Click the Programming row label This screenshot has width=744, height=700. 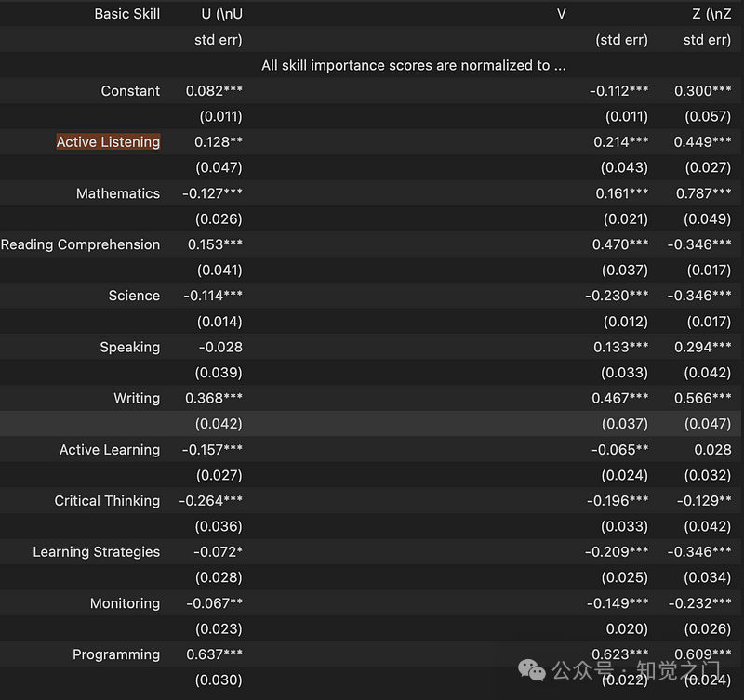click(116, 654)
